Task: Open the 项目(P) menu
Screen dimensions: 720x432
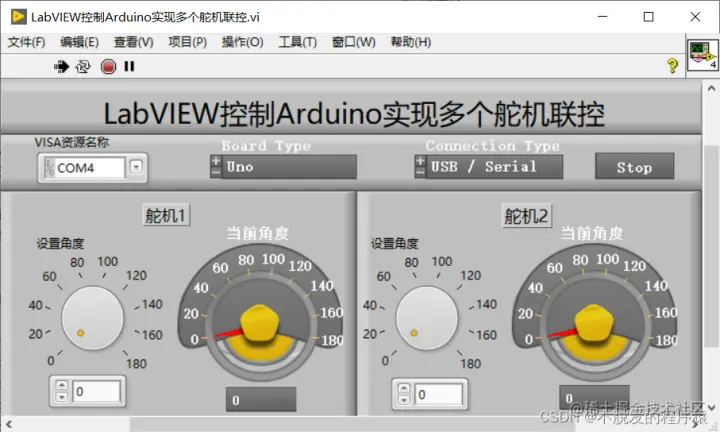Action: (187, 42)
